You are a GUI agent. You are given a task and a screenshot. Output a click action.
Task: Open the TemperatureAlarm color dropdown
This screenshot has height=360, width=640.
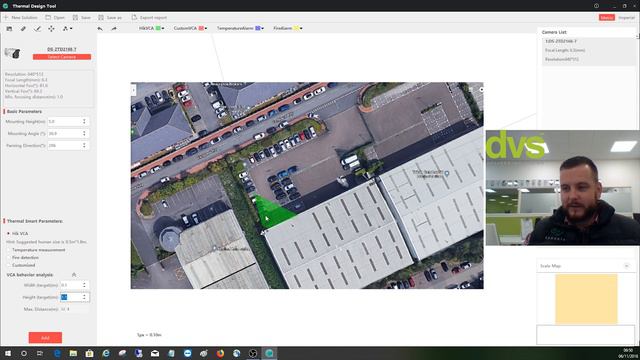[262, 29]
